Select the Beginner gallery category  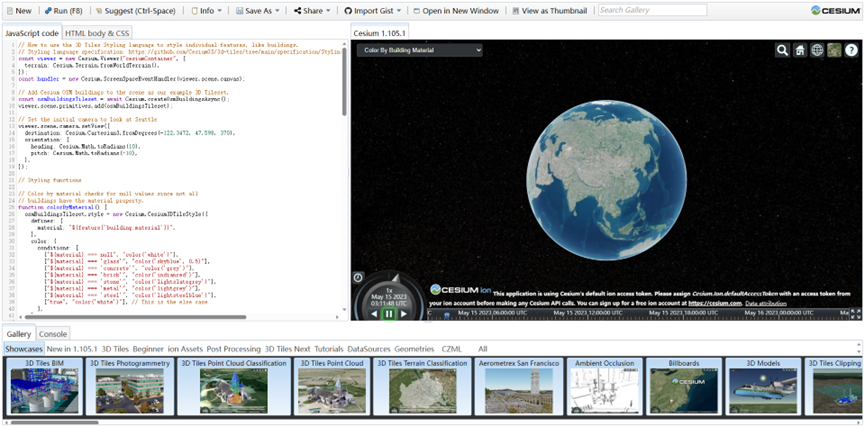148,349
